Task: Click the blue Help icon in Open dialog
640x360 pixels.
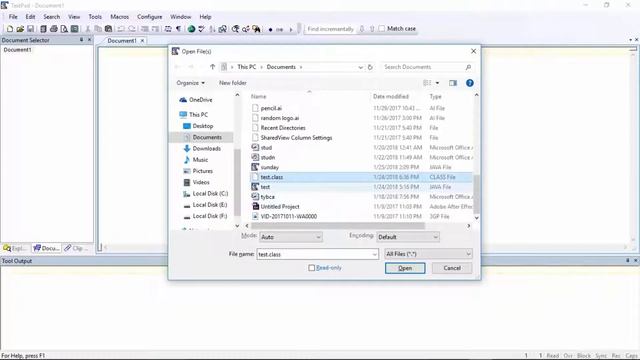Action: click(470, 83)
